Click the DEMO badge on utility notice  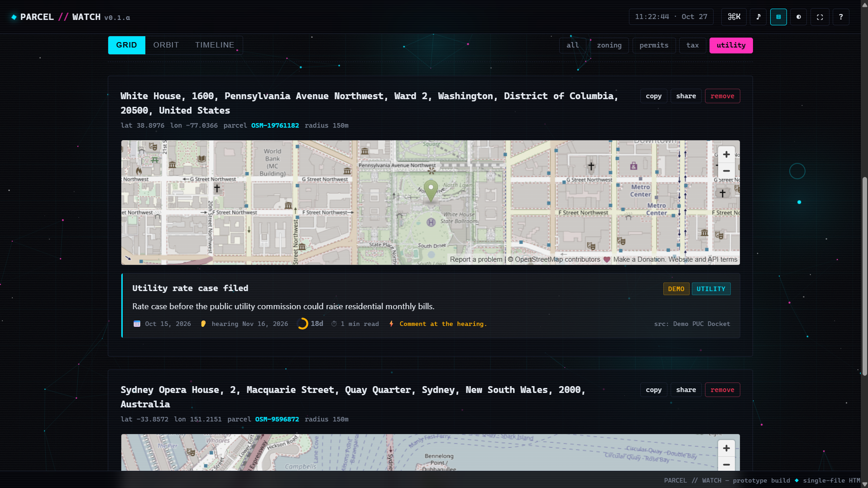pos(676,289)
